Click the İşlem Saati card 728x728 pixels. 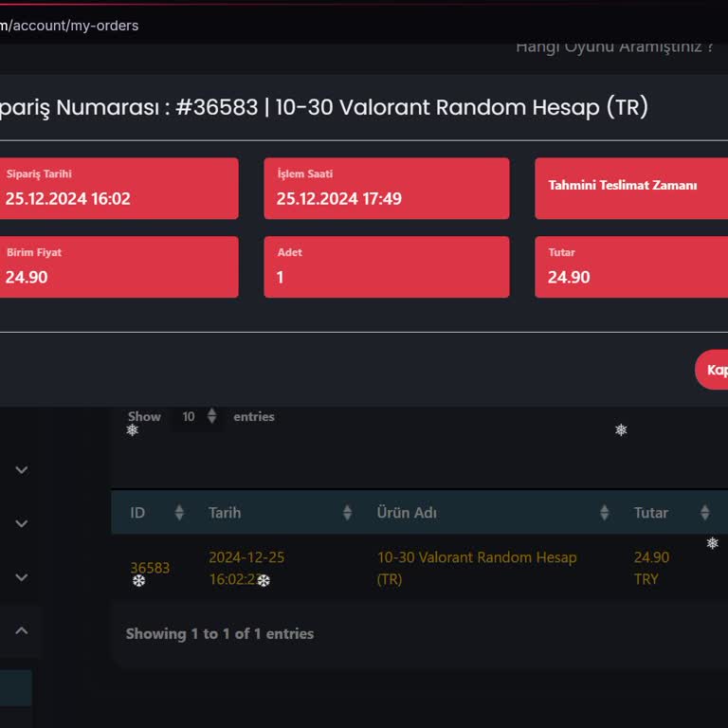(x=387, y=189)
